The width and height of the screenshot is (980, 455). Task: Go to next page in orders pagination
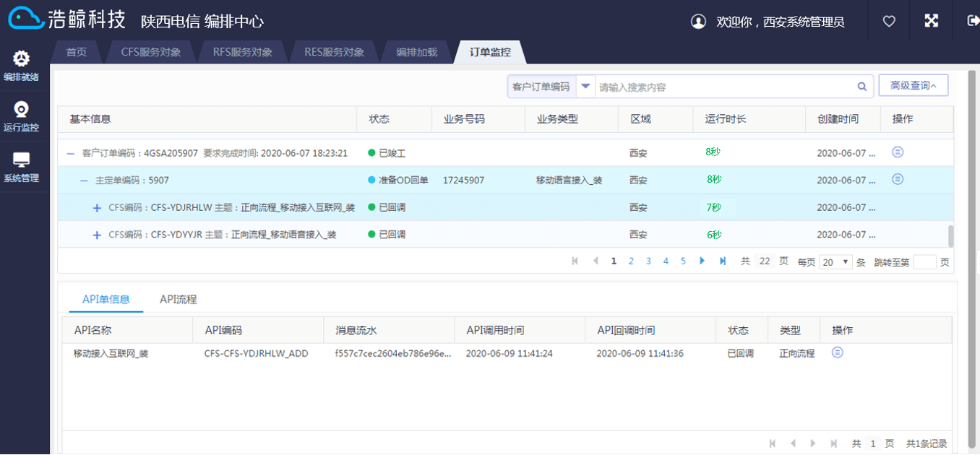pos(702,261)
